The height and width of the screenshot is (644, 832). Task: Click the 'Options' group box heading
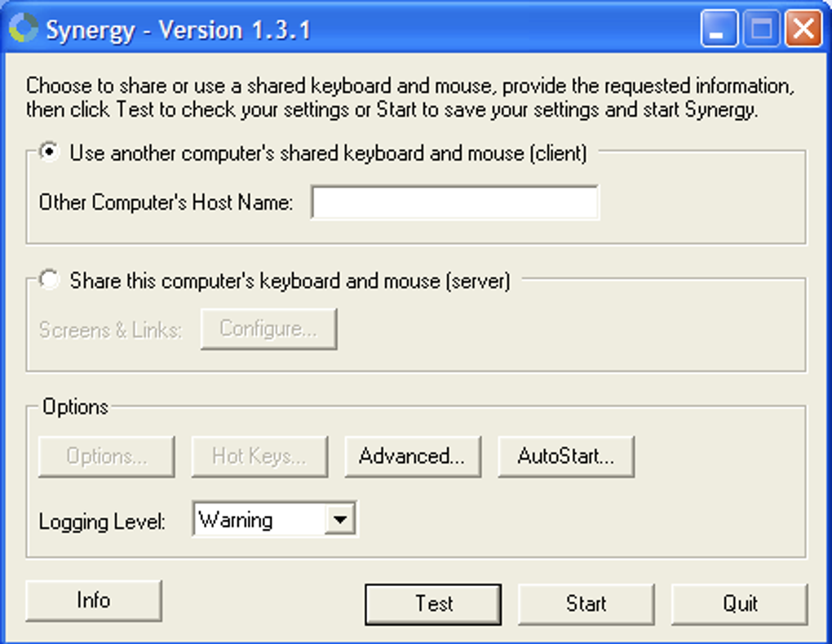click(75, 407)
